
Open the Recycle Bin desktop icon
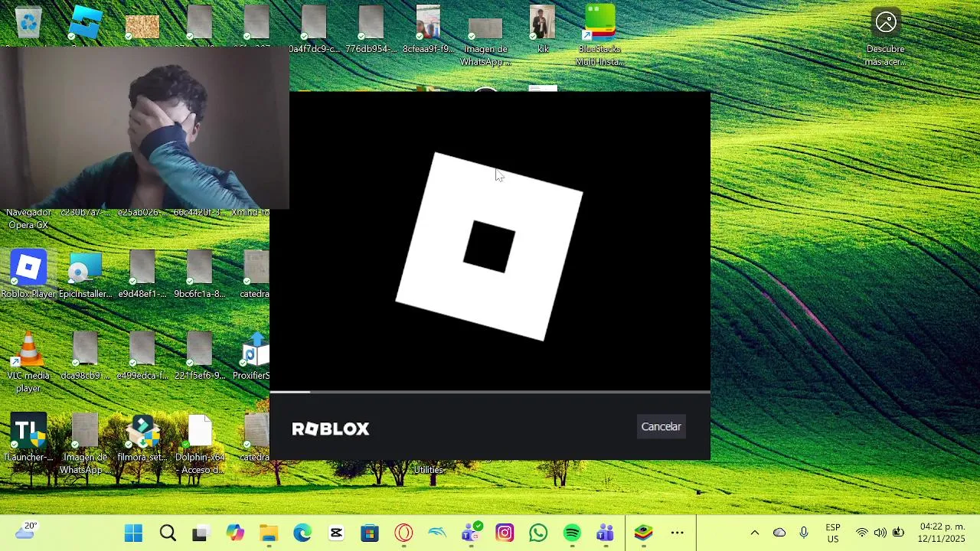click(28, 23)
